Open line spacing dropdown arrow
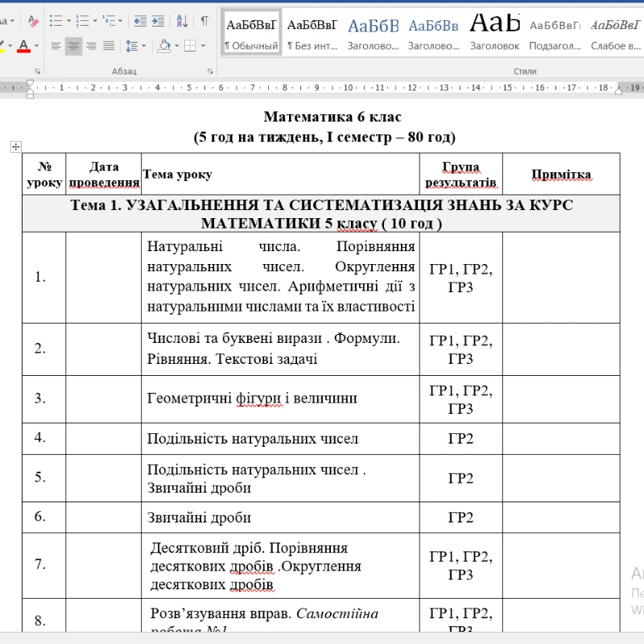The height and width of the screenshot is (644, 644). click(143, 46)
